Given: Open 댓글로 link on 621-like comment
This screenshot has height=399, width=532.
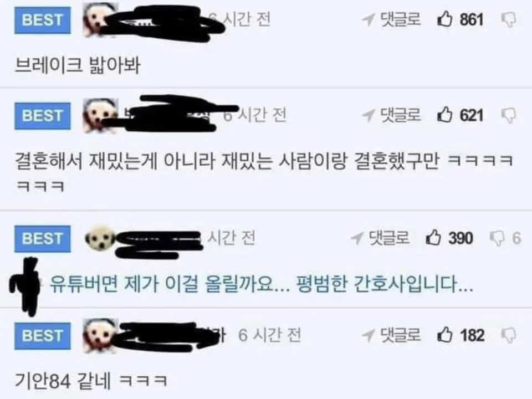Looking at the screenshot, I should click(391, 115).
